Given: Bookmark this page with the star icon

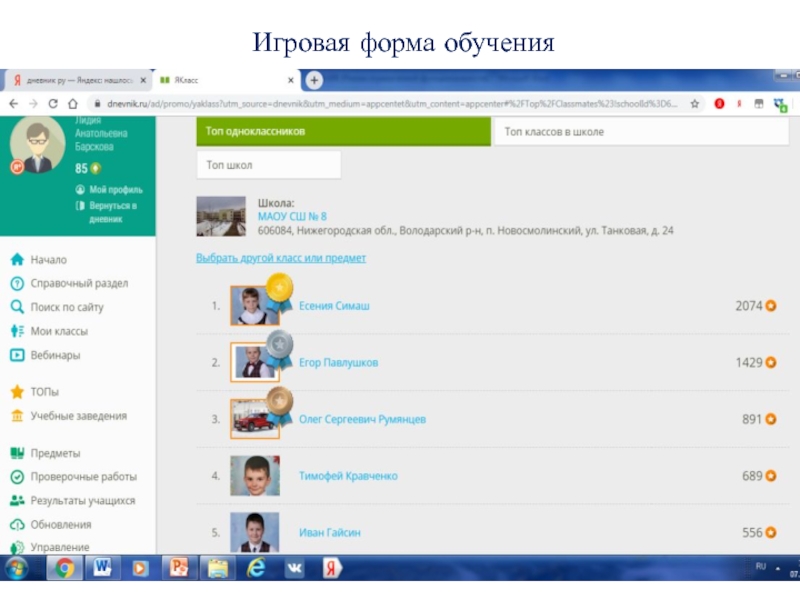Looking at the screenshot, I should tap(695, 103).
